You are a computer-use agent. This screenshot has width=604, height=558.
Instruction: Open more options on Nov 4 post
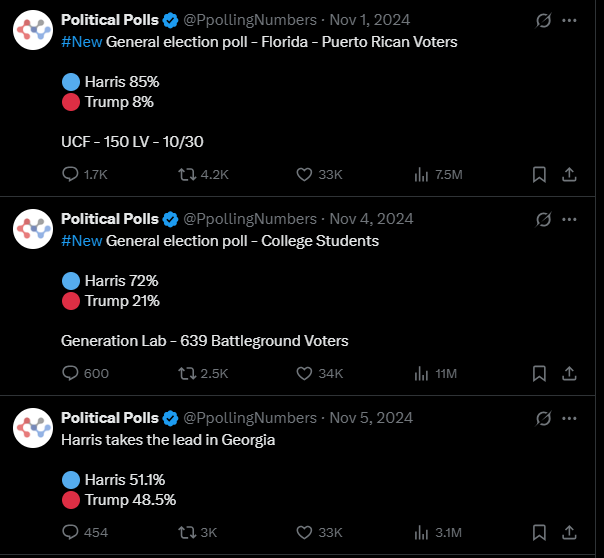point(569,220)
